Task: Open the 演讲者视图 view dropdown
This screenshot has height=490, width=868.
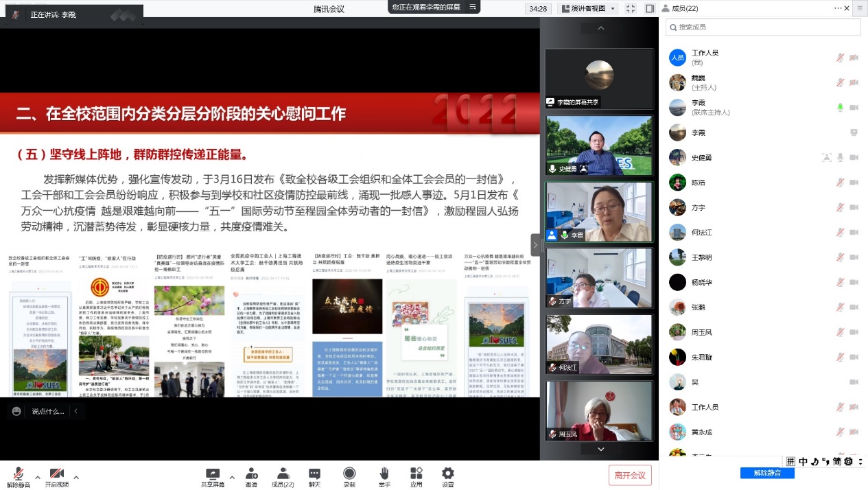Action: 589,8
